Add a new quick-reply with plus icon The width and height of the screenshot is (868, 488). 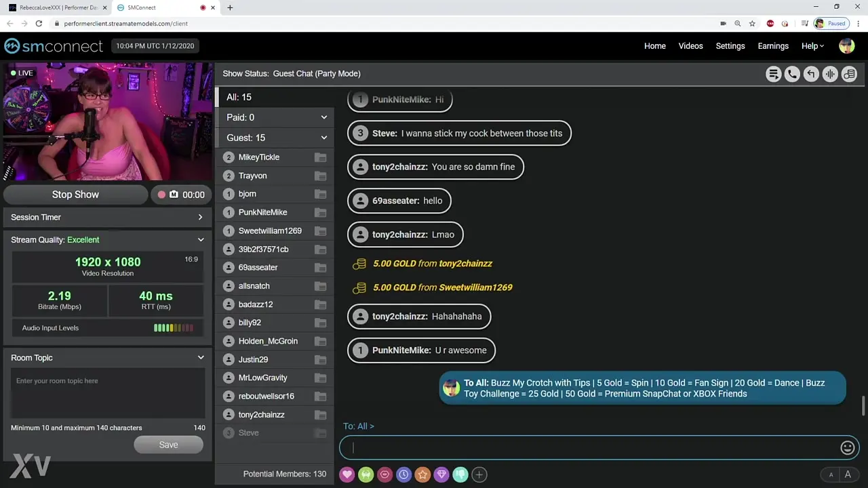coord(479,474)
